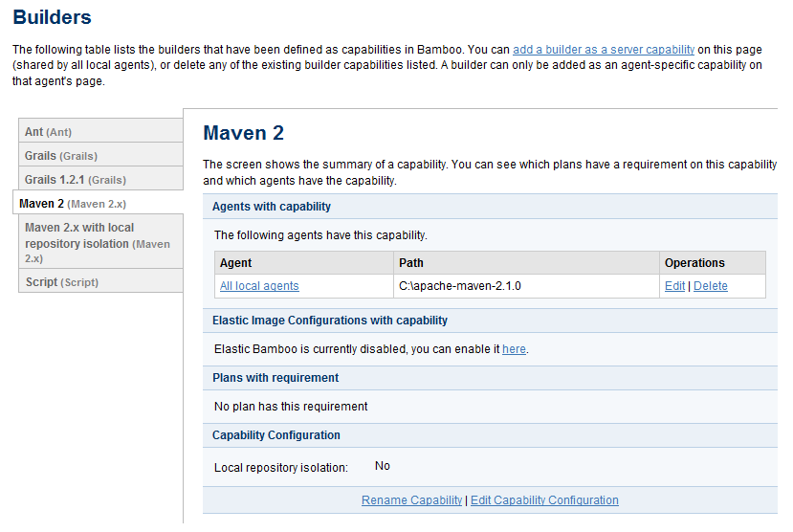Viewport: 793px width, 532px height.
Task: Click the Elastic Image Configurations with capability header
Action: pos(490,321)
